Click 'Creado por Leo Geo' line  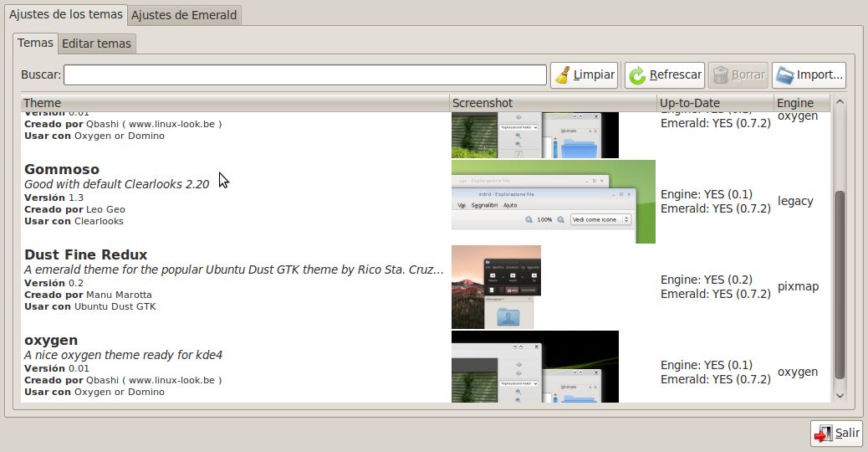(74, 209)
